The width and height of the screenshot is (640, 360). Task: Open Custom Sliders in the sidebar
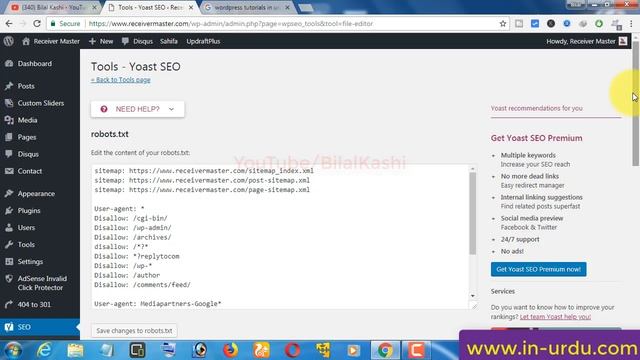40,103
